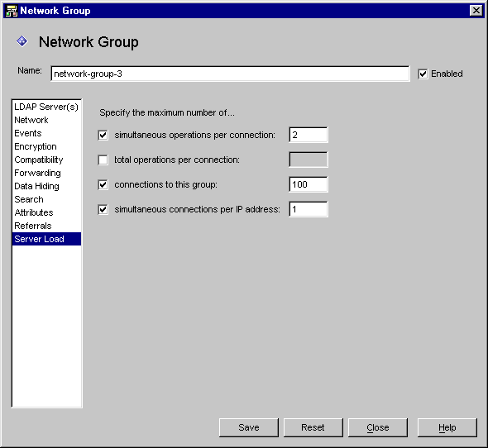The width and height of the screenshot is (488, 448).
Task: Click the 'Specify the maximum number of...' text
Action: [167, 112]
